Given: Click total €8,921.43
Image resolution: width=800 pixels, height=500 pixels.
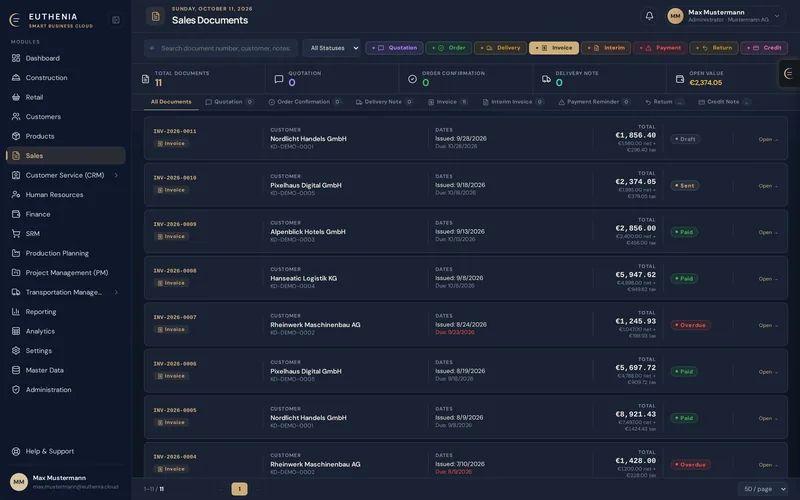Looking at the screenshot, I should 635,414.
